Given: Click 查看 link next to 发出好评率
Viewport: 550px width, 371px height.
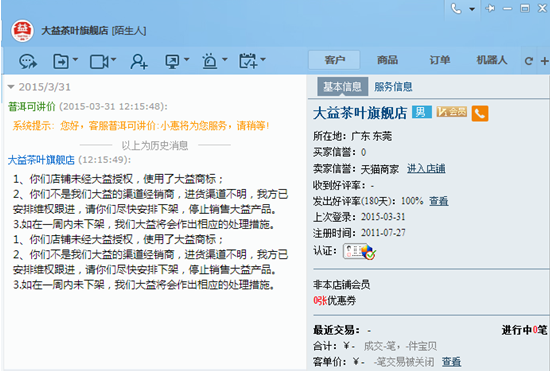Looking at the screenshot, I should coord(439,201).
